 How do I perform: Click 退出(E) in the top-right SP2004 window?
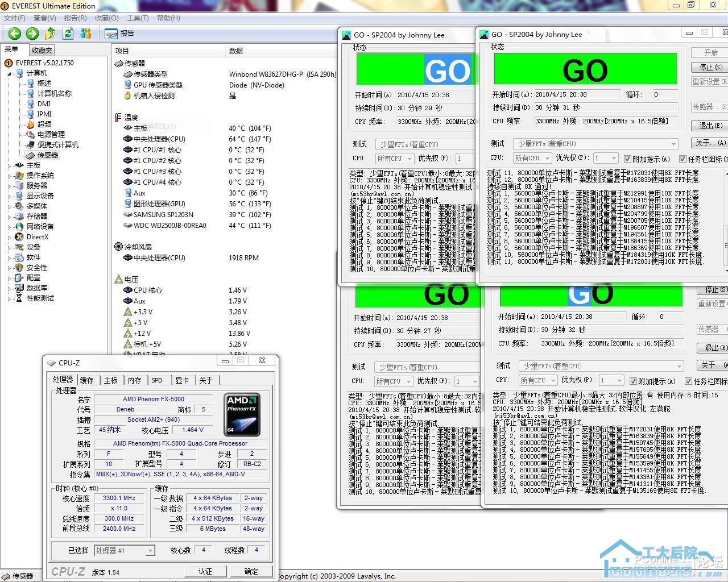[x=711, y=126]
